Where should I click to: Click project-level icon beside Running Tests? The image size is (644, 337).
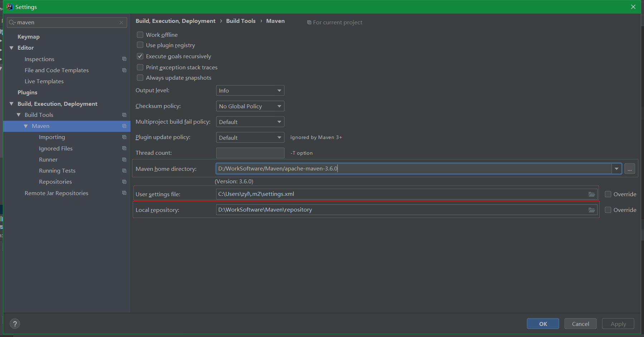[124, 170]
